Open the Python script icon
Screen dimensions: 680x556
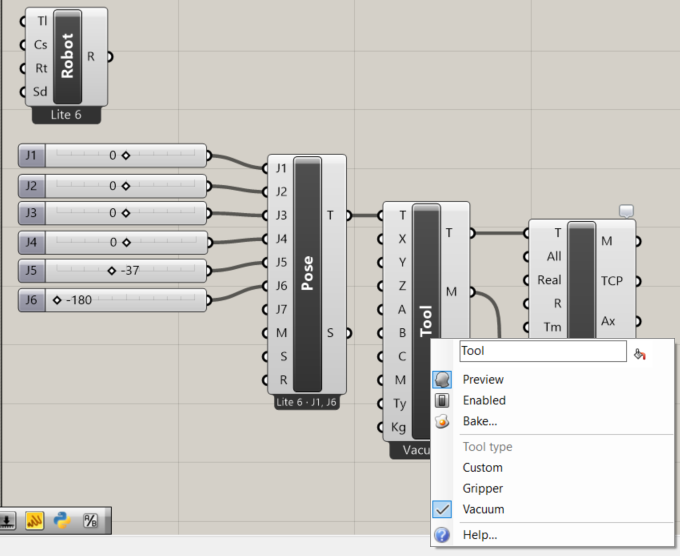62,520
